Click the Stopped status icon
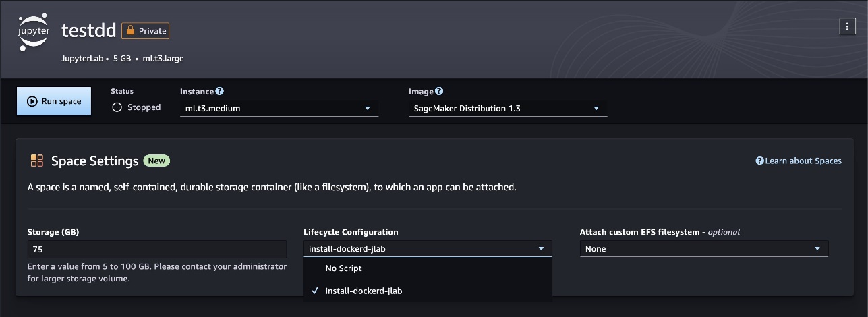 coord(117,107)
